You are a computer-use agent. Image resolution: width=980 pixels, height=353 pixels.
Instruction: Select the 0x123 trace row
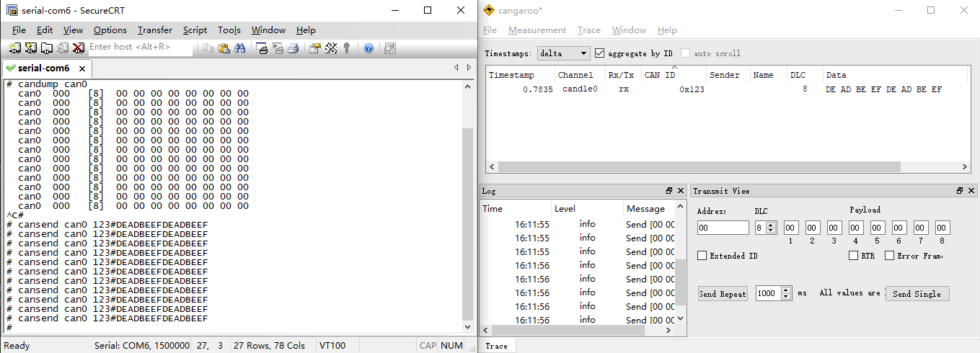coord(727,89)
